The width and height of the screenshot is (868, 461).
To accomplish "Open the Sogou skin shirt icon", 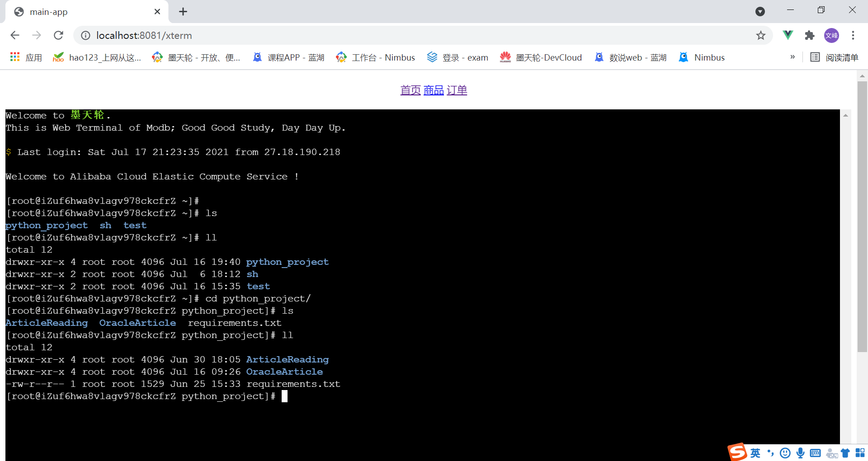I will click(x=845, y=453).
